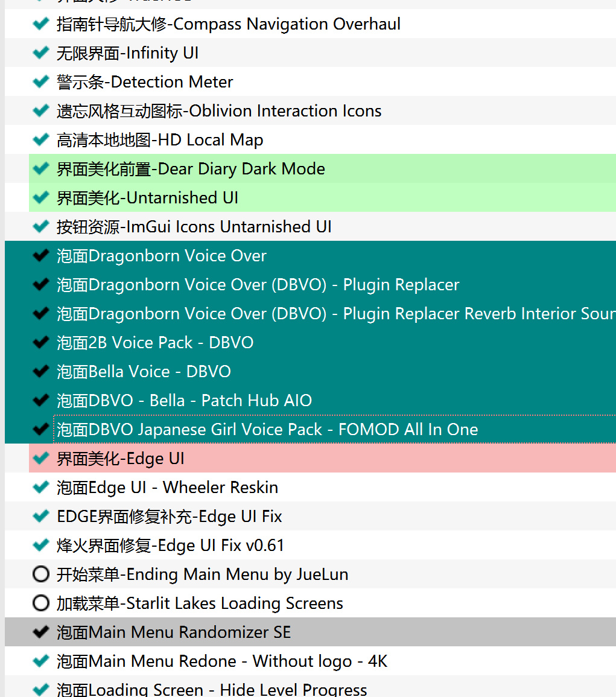Select Main Menu Redone - Without logo - 4K
616x697 pixels.
pos(222,661)
